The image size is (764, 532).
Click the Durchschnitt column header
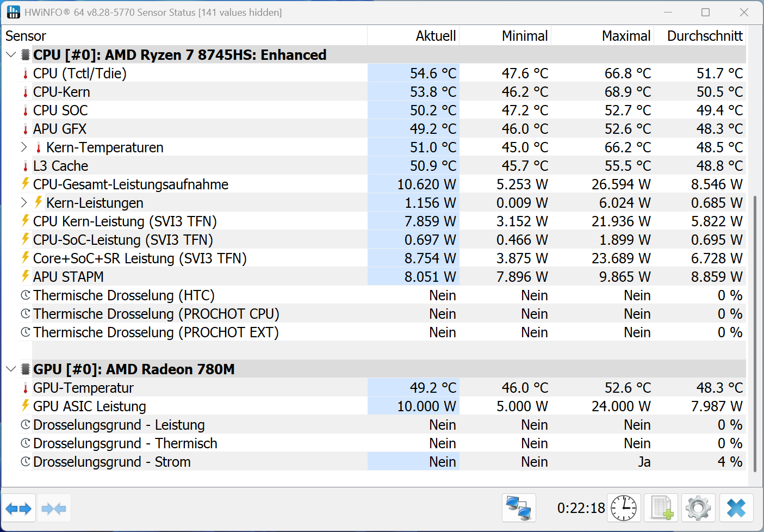click(700, 36)
